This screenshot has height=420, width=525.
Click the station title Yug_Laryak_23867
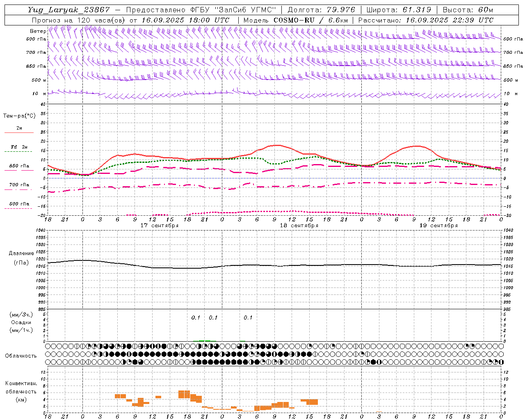[x=68, y=10]
